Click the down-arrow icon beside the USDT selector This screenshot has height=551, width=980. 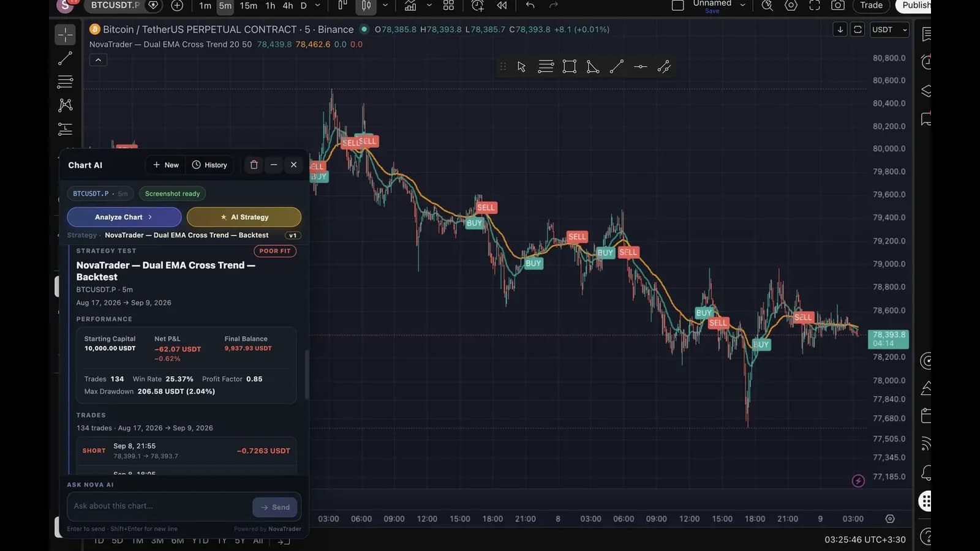click(x=840, y=29)
